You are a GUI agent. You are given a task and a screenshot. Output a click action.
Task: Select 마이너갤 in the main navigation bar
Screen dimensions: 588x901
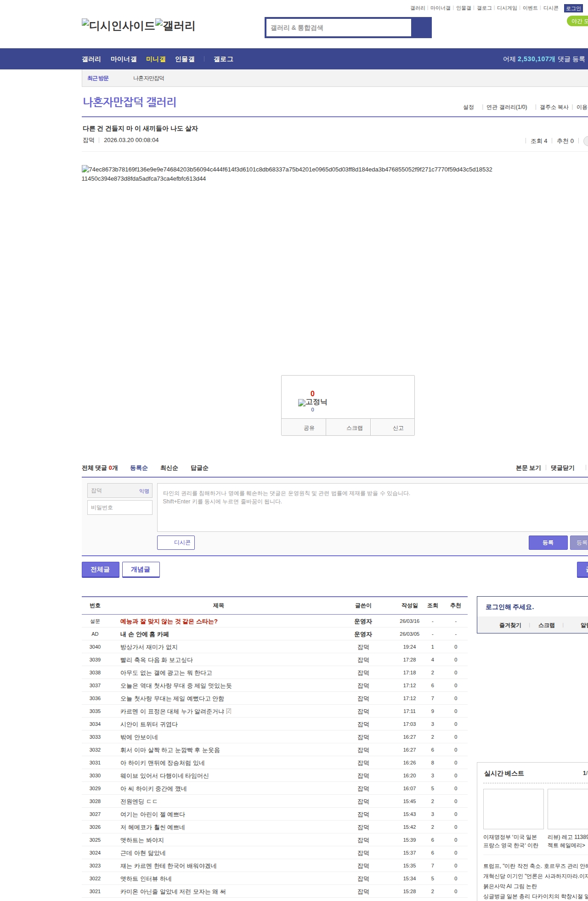124,59
